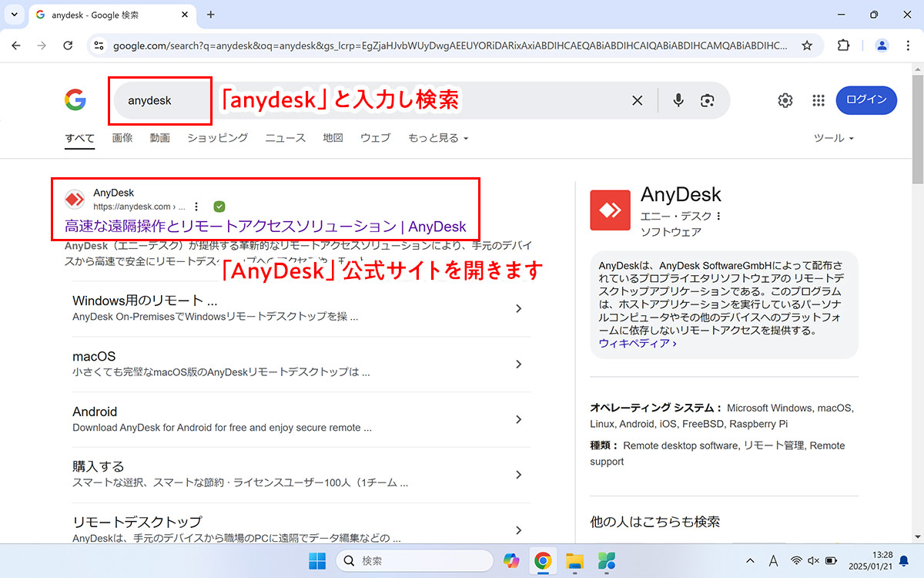Expand the もっと見る dropdown
Viewport: 924px width, 578px height.
[438, 138]
